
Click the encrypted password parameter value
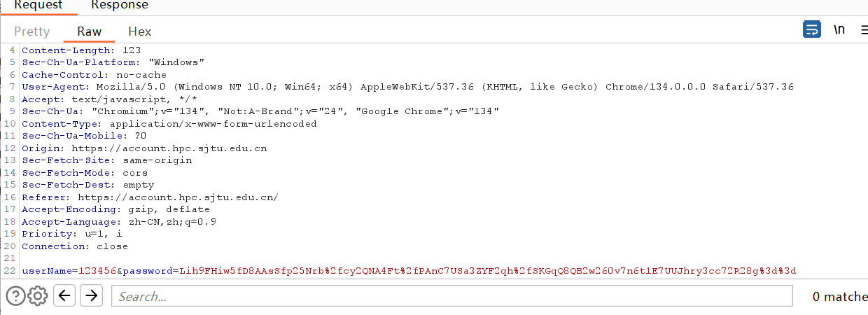pos(488,271)
